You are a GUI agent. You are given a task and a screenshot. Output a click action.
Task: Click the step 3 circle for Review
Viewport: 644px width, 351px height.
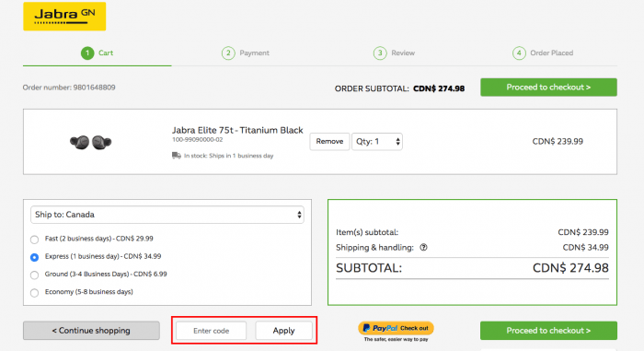(380, 53)
